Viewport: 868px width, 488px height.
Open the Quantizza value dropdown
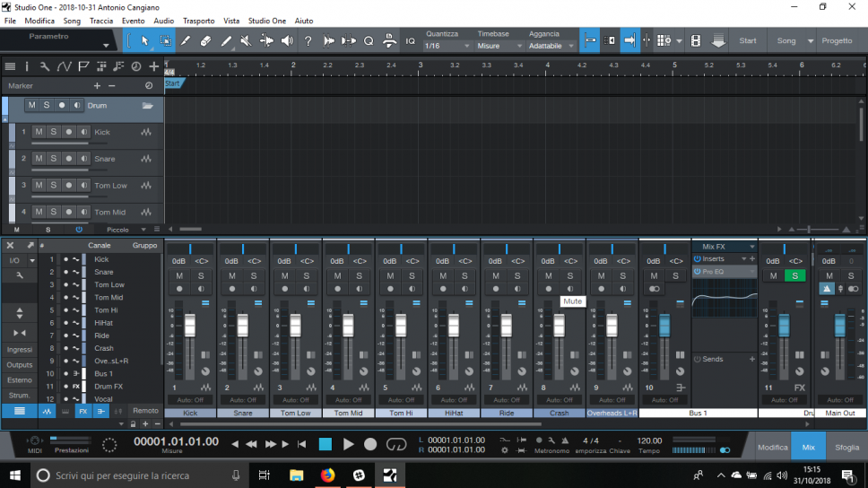point(447,46)
